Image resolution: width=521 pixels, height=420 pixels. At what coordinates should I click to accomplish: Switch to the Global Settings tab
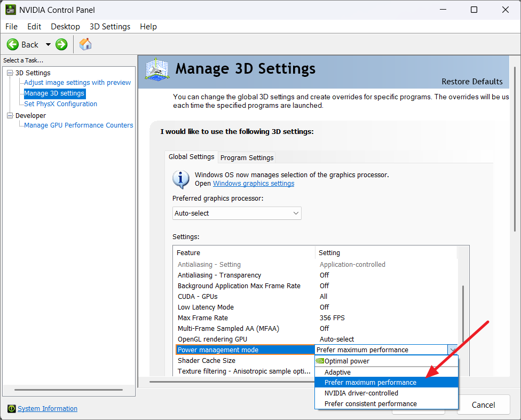click(192, 156)
